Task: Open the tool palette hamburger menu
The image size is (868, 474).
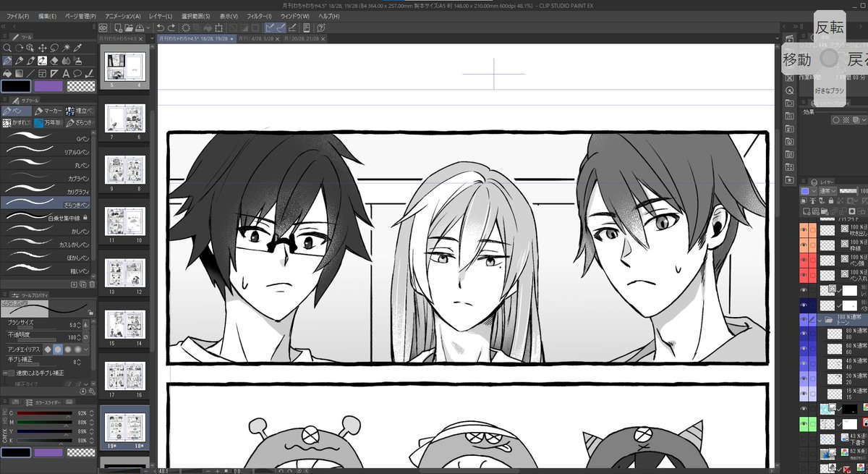Action: coord(5,35)
